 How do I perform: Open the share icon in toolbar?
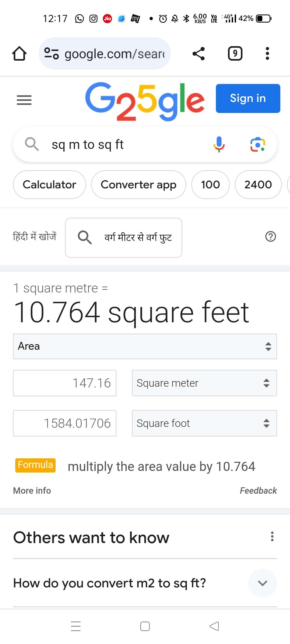[199, 53]
